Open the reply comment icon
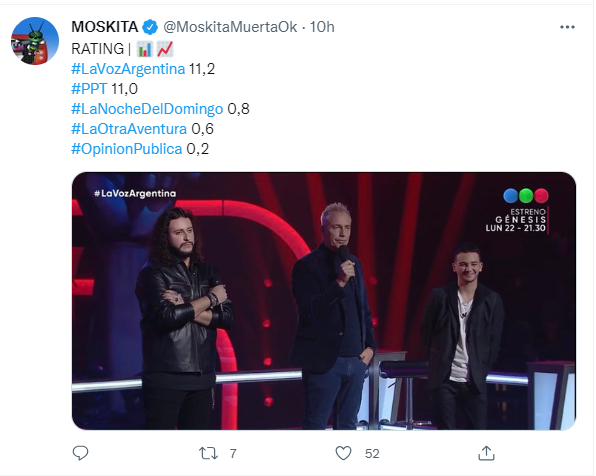 (80, 453)
